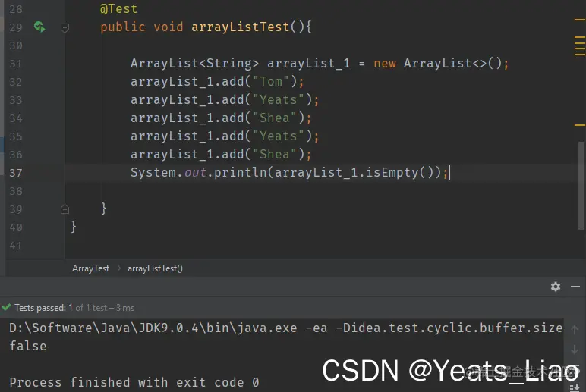Click the new keyword on line 31
Image resolution: width=586 pixels, height=392 pixels.
tap(385, 64)
